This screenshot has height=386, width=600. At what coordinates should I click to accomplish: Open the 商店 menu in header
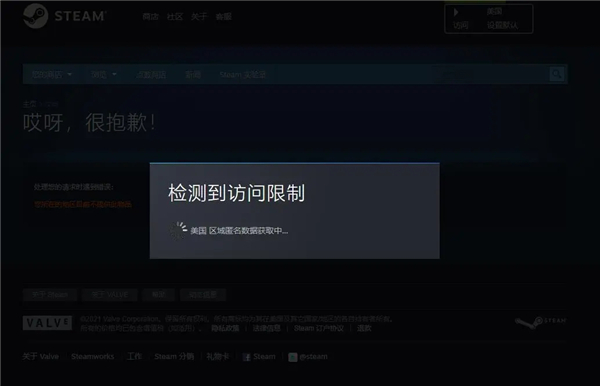click(150, 16)
